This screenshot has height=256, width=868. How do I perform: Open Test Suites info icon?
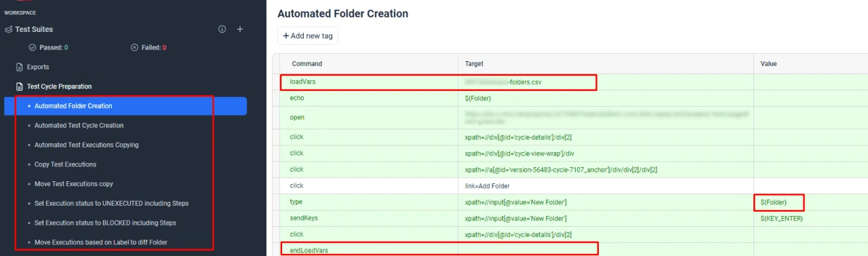(x=222, y=30)
